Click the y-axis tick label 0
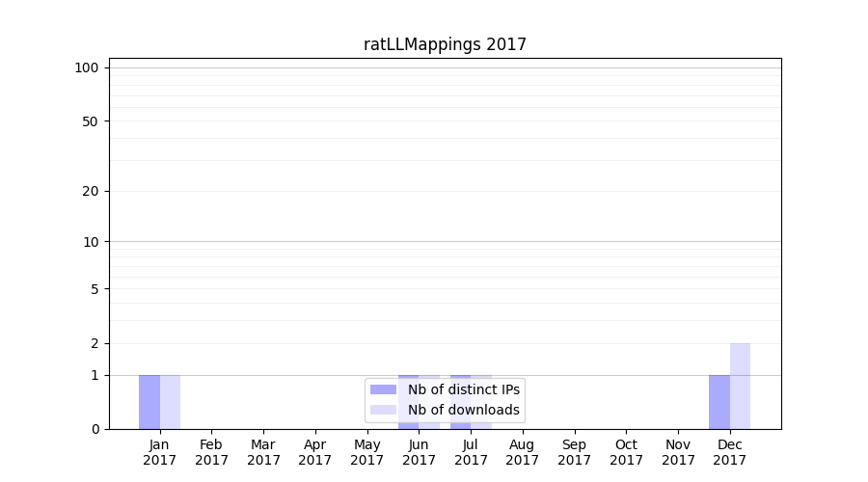Screen dimensions: 868x482 pyautogui.click(x=95, y=429)
